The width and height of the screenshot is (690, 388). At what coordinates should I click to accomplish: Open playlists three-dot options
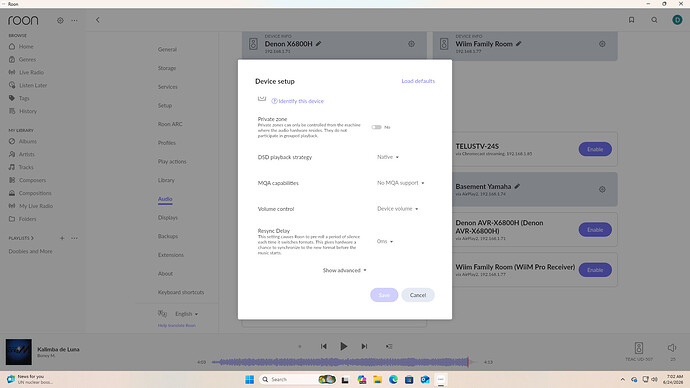coord(74,238)
